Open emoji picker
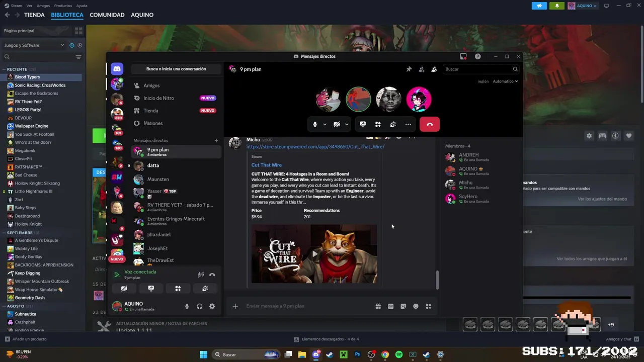644x362 pixels. [416, 306]
